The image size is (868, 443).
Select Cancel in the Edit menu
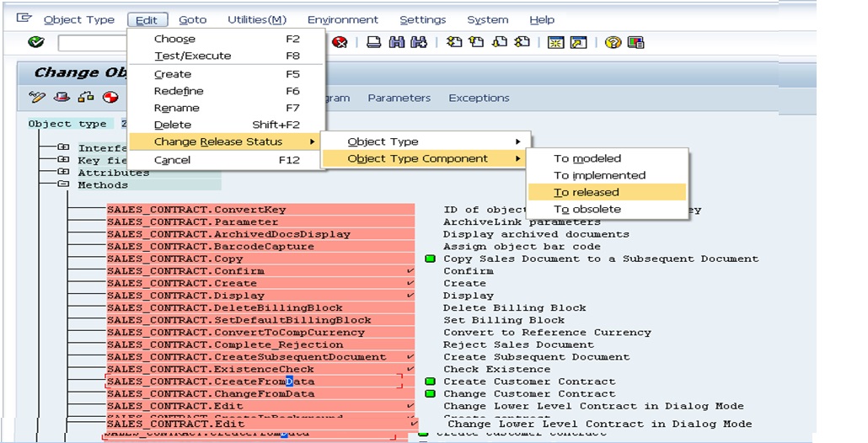pos(227,160)
